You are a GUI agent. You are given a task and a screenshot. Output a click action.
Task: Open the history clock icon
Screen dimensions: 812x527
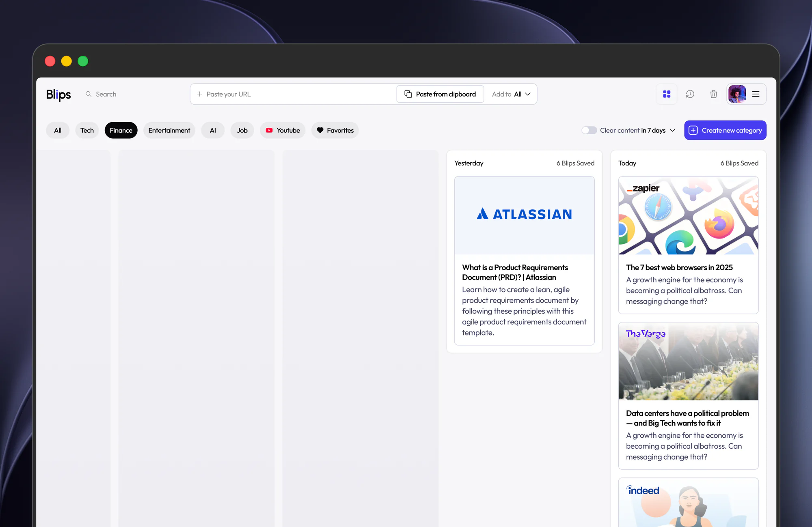coord(690,94)
